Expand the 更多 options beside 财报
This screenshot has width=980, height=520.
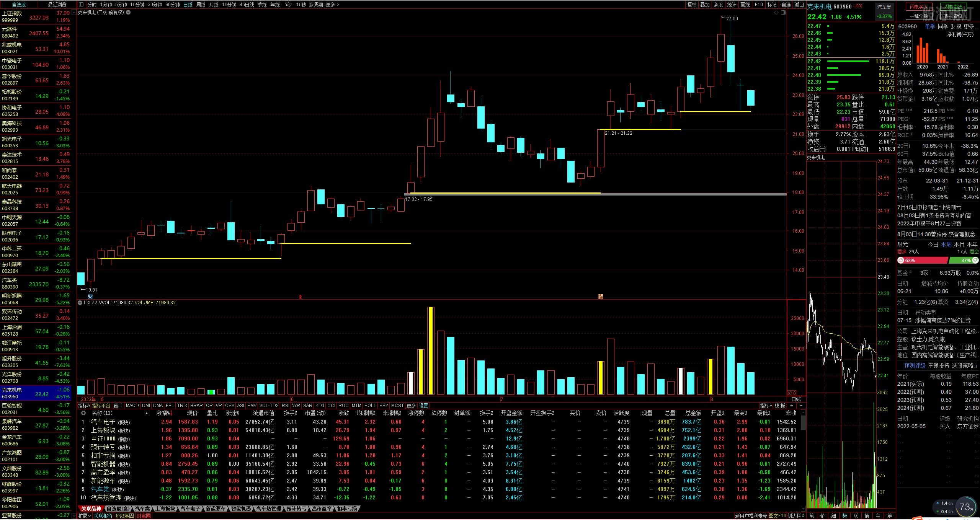pos(970,26)
